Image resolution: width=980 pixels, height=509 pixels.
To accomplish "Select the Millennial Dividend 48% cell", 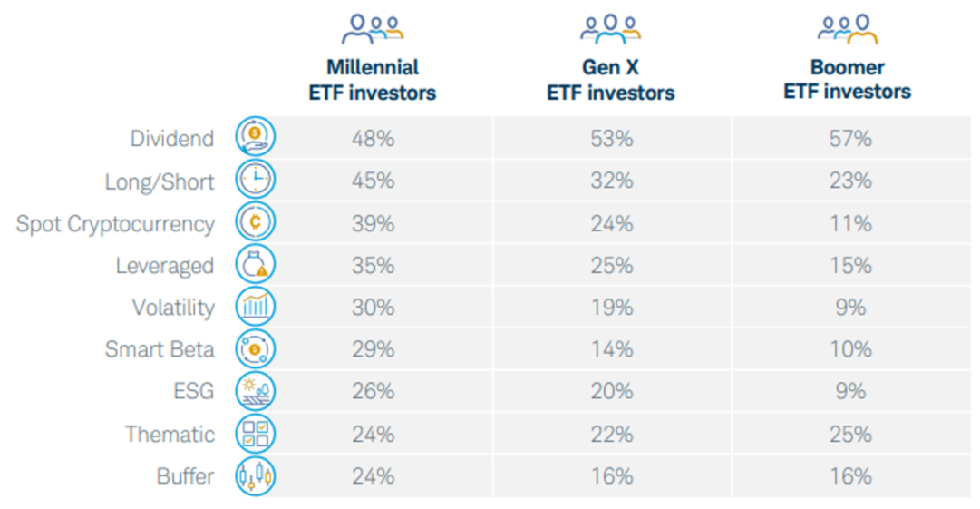I will pyautogui.click(x=374, y=138).
